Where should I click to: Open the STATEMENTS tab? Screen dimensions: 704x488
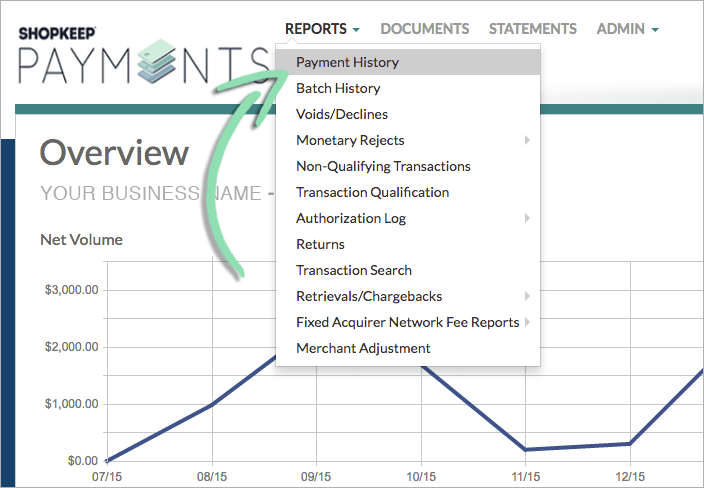click(x=533, y=29)
